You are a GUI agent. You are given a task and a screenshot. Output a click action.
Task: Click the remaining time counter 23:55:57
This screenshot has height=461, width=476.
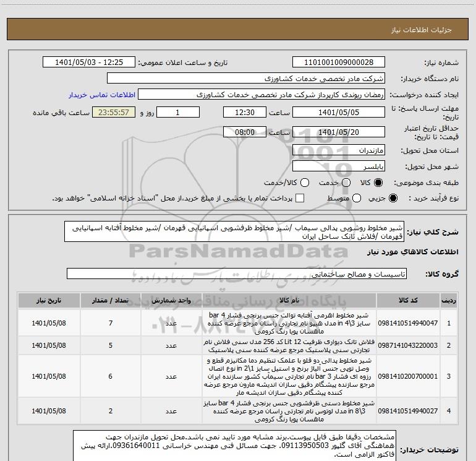click(114, 112)
